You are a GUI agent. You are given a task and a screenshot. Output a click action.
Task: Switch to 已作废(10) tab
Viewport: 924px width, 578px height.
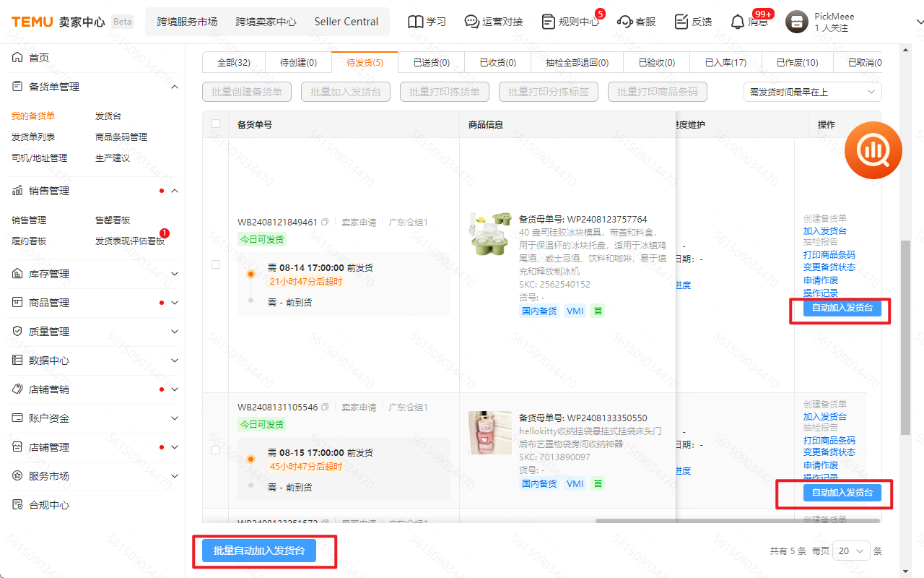(797, 63)
